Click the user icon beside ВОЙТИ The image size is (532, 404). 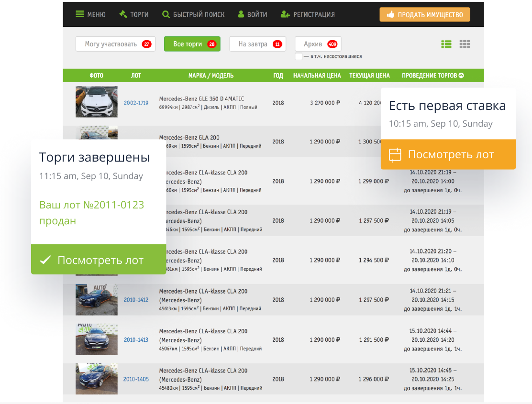point(241,14)
